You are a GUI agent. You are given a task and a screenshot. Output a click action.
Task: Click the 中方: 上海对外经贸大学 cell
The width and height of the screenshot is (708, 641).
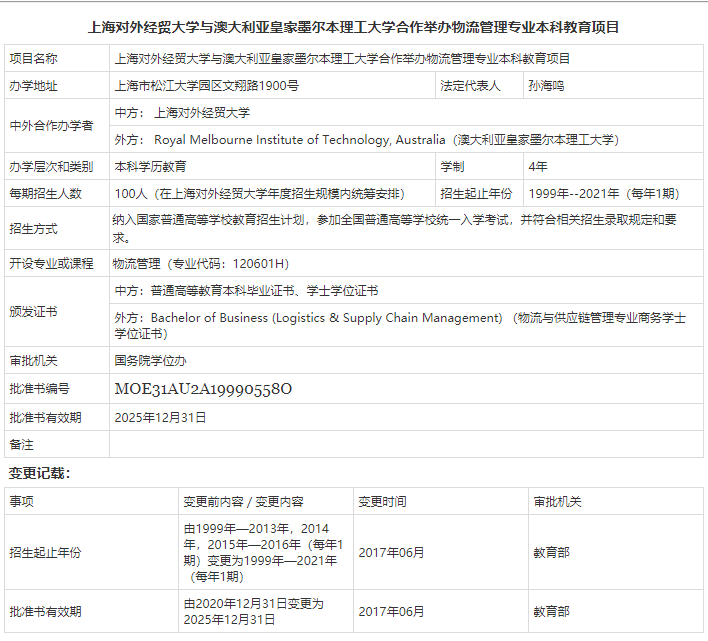(x=406, y=112)
